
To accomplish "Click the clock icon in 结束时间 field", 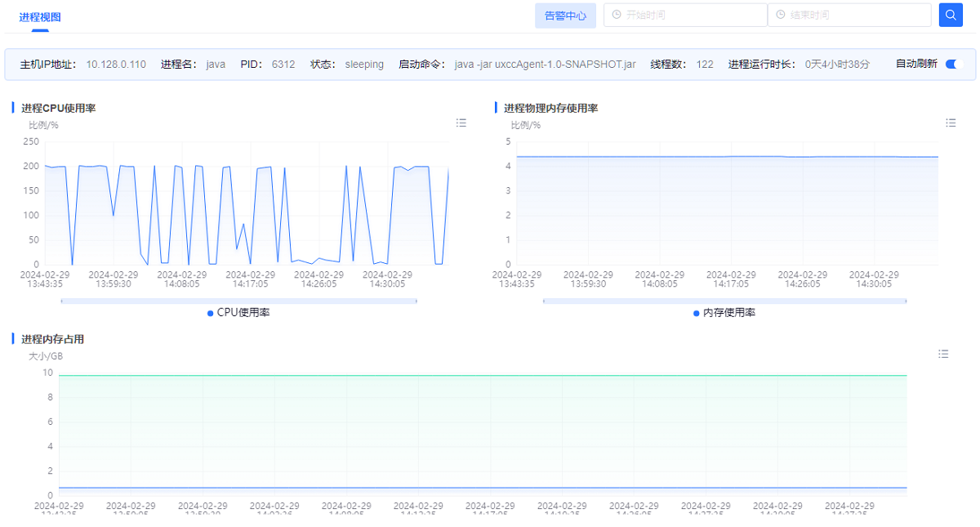I will pos(780,15).
